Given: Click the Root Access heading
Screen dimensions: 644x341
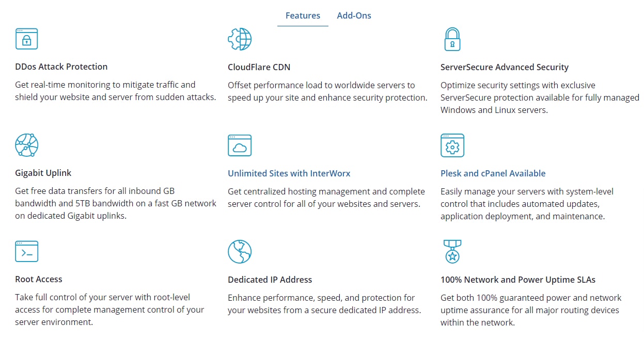Looking at the screenshot, I should tap(39, 279).
